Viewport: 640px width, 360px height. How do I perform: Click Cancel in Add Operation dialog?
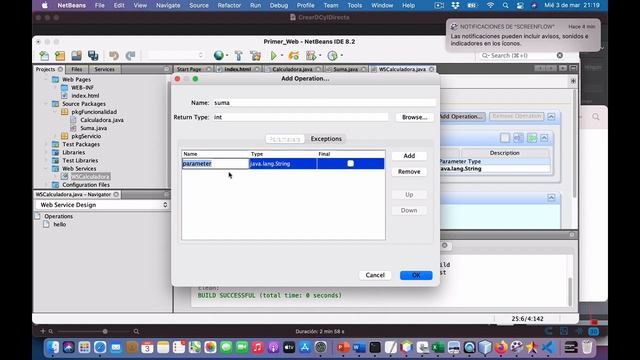tap(375, 275)
